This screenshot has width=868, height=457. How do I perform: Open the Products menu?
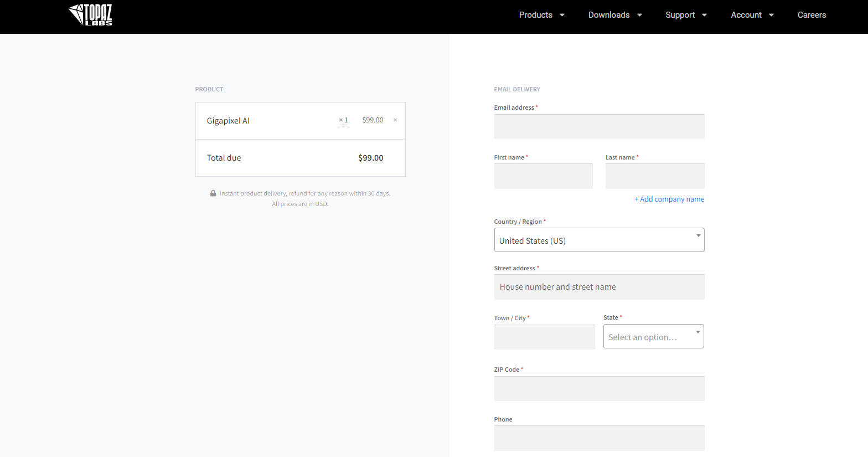[x=541, y=15]
